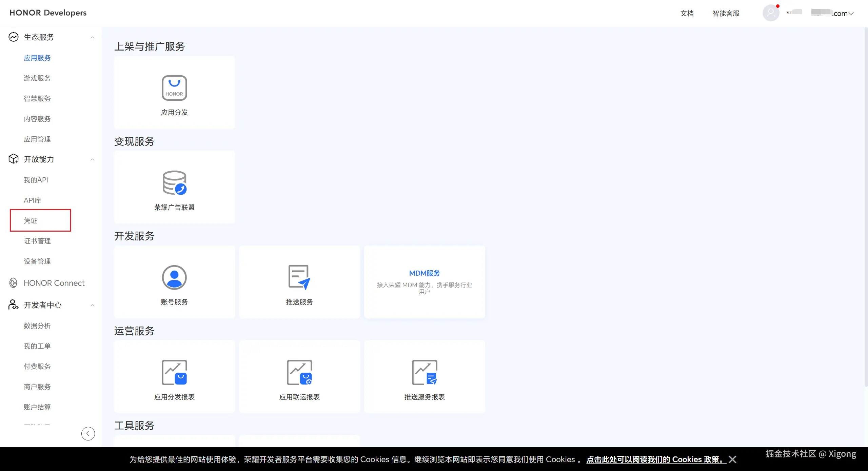Open the 文档 link in header
The image size is (868, 471).
687,13
